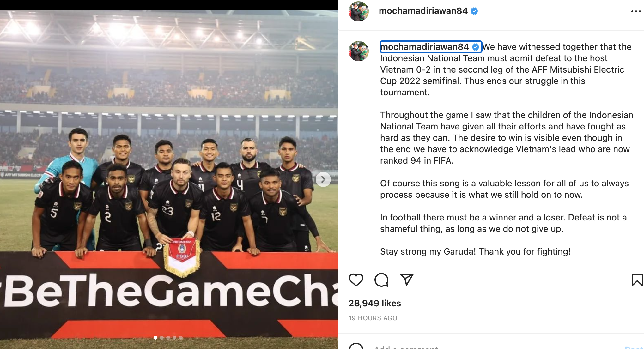Click the header mochamadiriawan84 profile picture

(x=359, y=11)
